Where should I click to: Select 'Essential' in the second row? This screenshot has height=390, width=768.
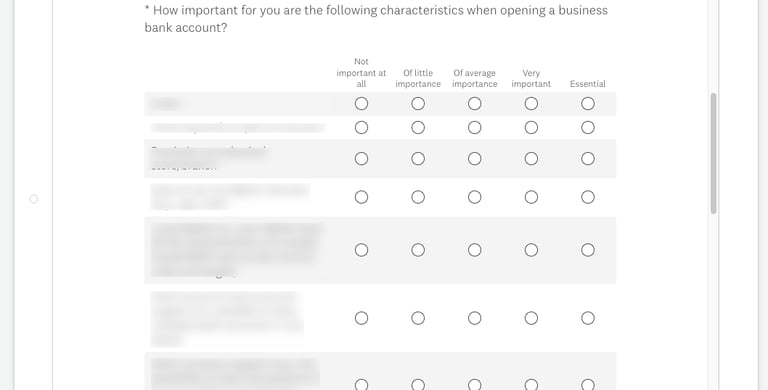[x=588, y=128]
